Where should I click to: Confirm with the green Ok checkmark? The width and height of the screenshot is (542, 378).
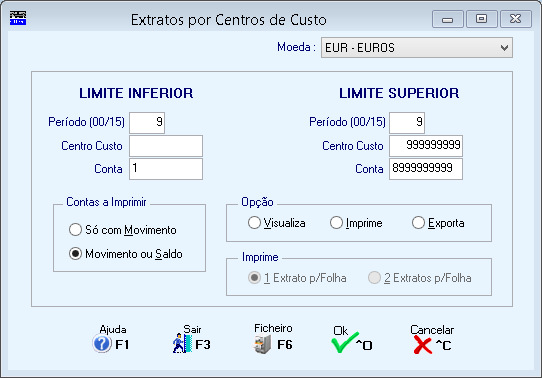[x=345, y=342]
